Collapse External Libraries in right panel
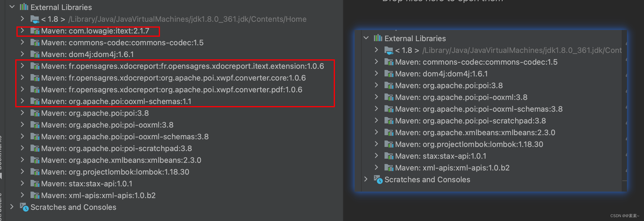Image resolution: width=644 pixels, height=221 pixels. 366,38
